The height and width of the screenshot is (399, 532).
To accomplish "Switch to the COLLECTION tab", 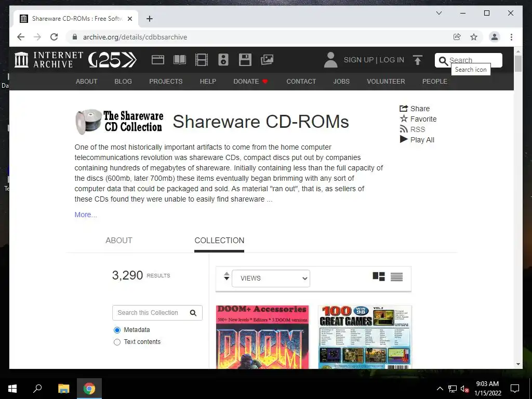I will pyautogui.click(x=219, y=240).
